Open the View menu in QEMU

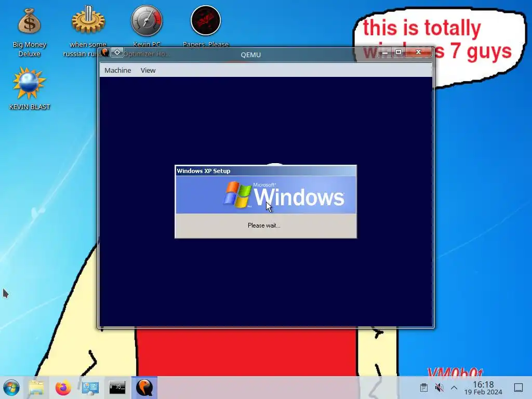pyautogui.click(x=148, y=70)
